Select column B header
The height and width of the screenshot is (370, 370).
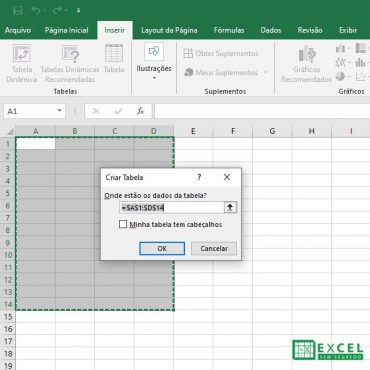75,131
